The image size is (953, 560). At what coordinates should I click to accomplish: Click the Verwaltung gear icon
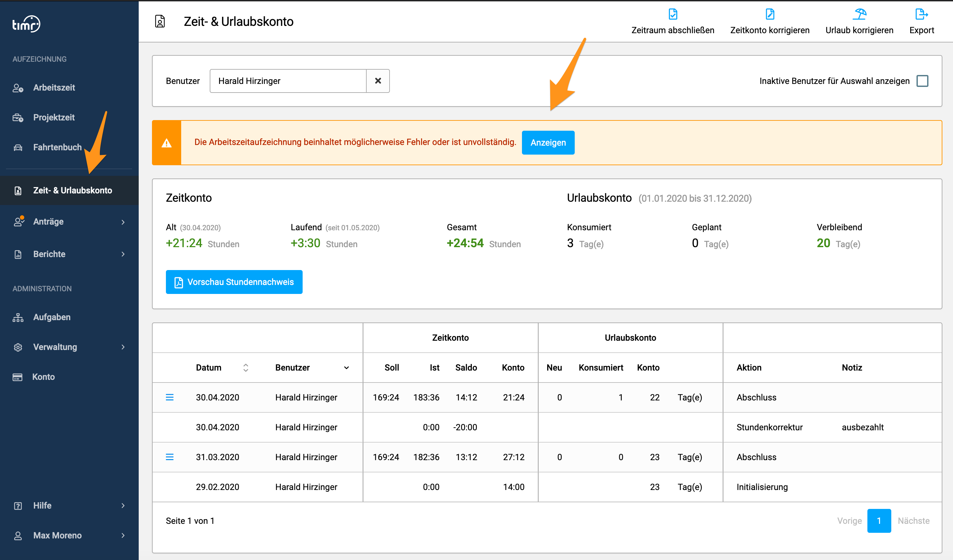tap(18, 347)
